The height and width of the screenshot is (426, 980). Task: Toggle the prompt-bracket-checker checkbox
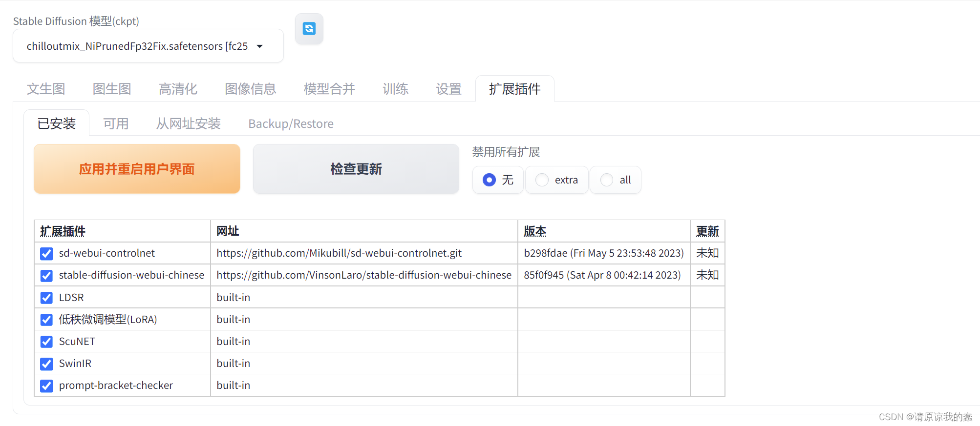click(46, 386)
